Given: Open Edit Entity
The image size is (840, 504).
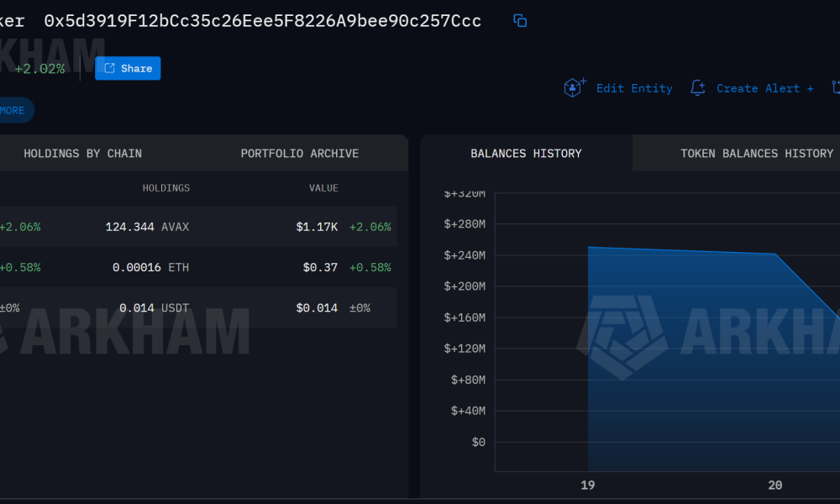Looking at the screenshot, I should (x=634, y=88).
